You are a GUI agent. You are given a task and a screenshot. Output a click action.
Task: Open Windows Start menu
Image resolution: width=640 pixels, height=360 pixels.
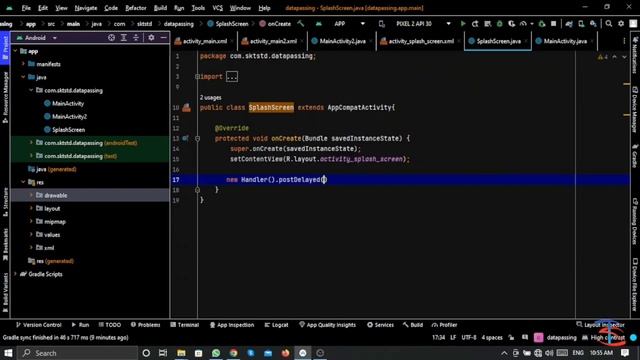(8, 353)
